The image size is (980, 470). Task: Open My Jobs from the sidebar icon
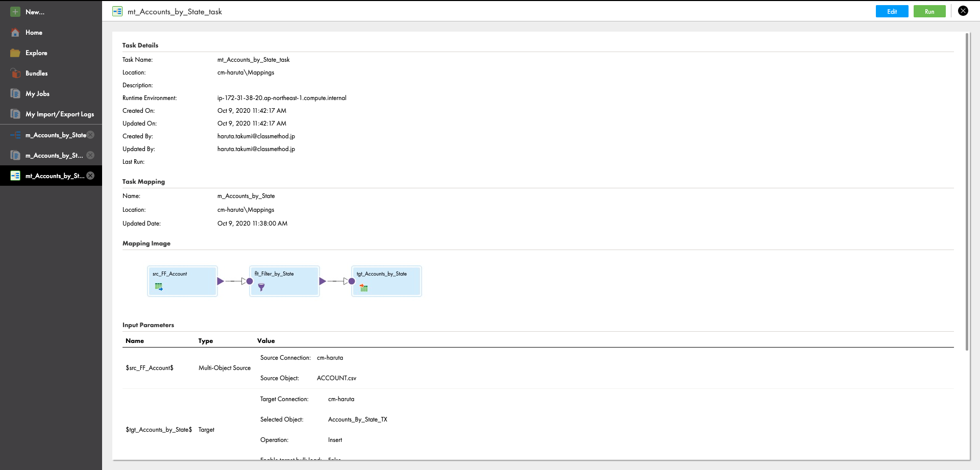(x=15, y=93)
